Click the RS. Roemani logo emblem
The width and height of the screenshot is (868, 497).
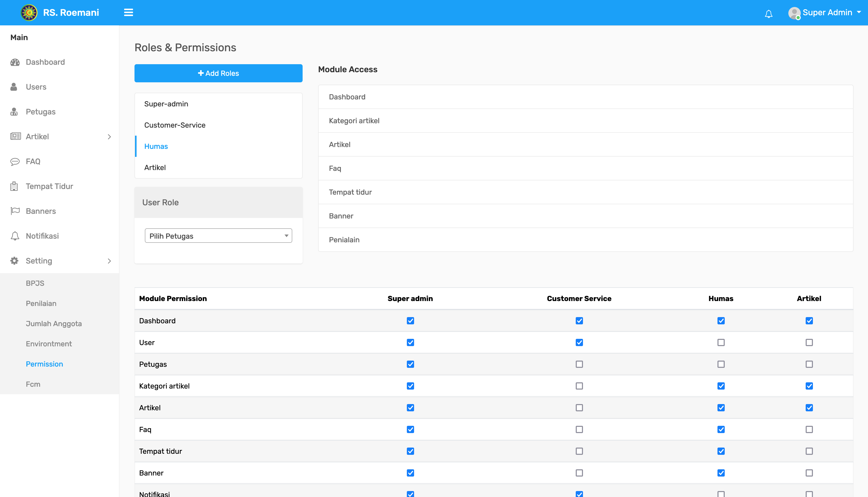coord(29,13)
